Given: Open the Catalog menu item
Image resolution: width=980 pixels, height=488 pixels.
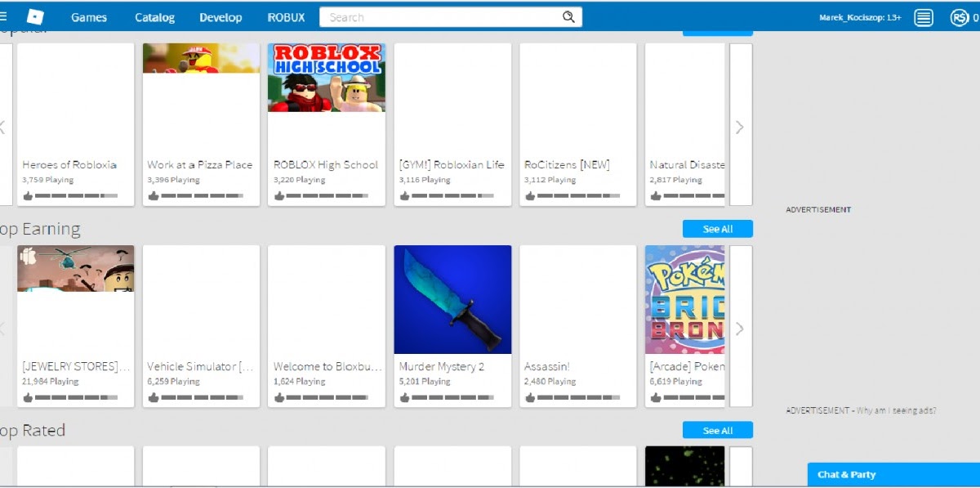Looking at the screenshot, I should click(x=154, y=17).
